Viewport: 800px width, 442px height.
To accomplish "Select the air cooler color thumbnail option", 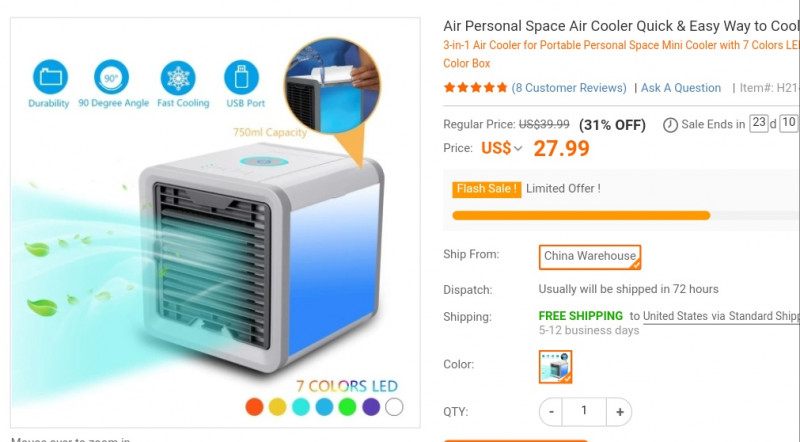I will click(x=555, y=366).
